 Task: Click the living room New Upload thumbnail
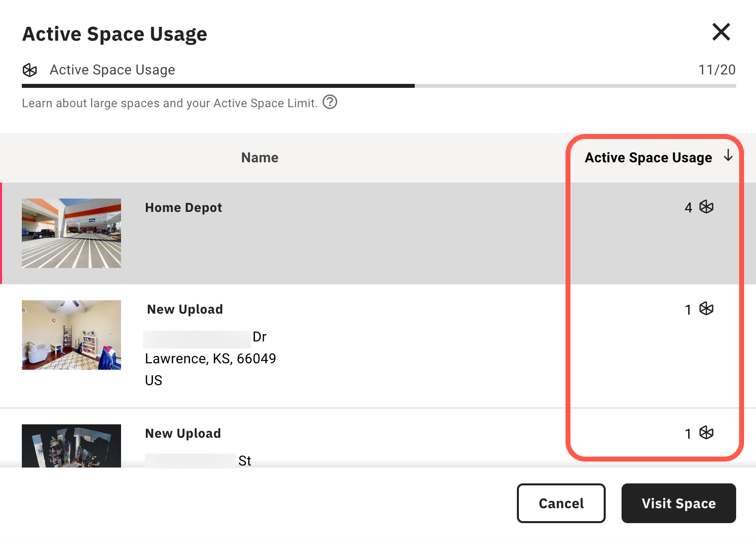click(71, 335)
